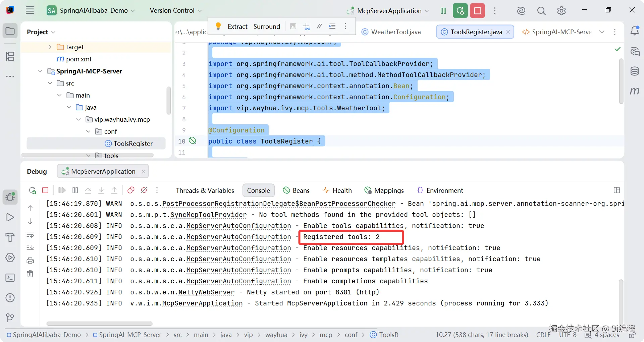The width and height of the screenshot is (644, 342).
Task: Open the main hamburger menu
Action: point(30,10)
